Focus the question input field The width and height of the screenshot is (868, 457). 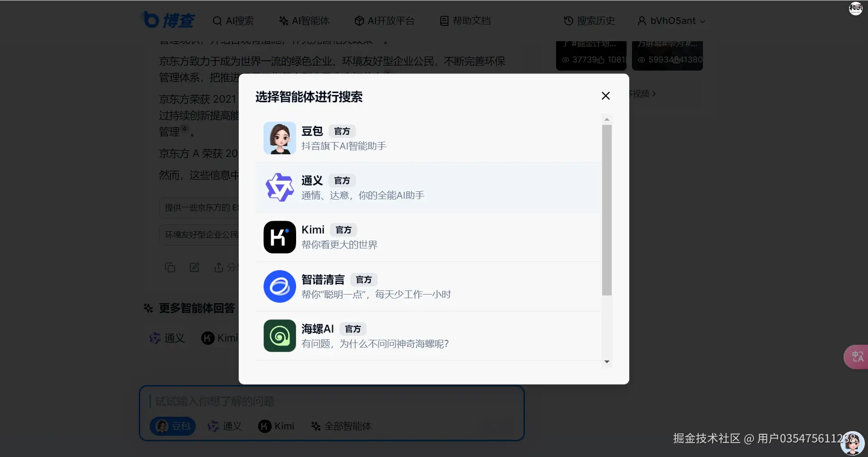pos(332,401)
